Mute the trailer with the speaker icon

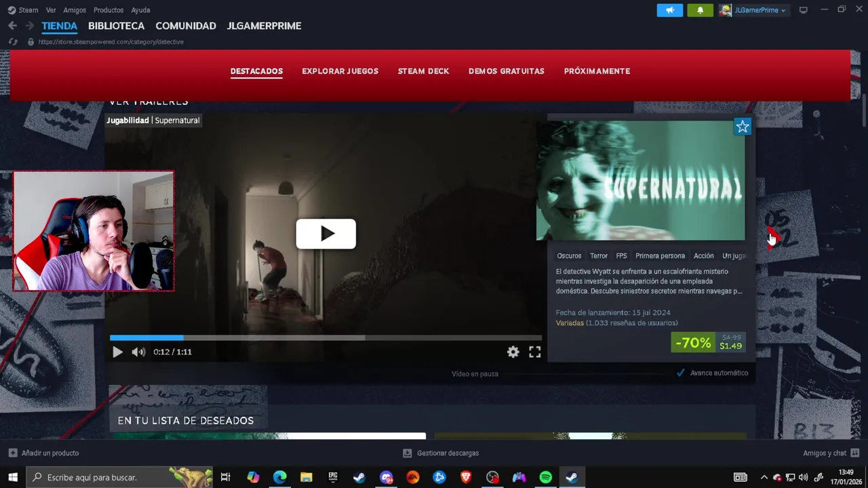point(138,352)
